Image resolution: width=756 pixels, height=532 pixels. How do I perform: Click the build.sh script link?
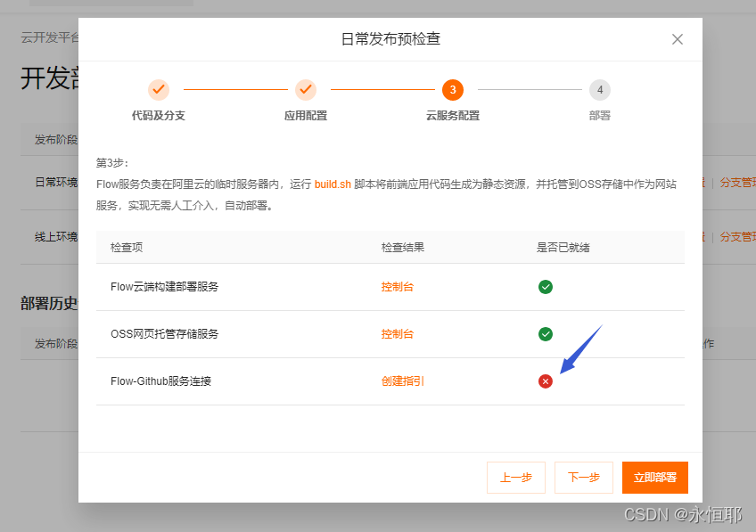333,184
